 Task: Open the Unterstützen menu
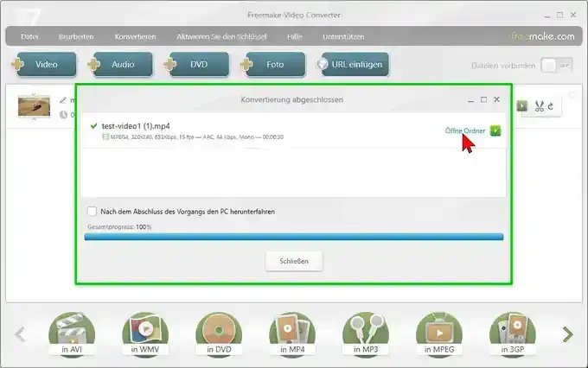coord(343,37)
